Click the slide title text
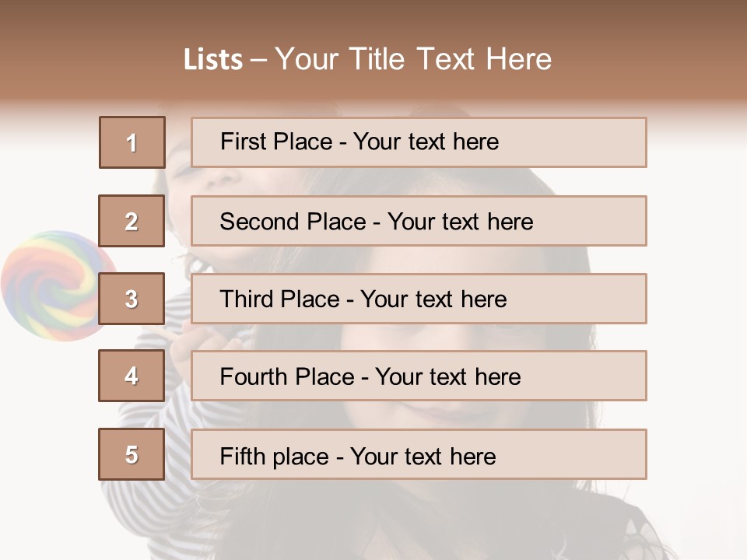 [368, 59]
